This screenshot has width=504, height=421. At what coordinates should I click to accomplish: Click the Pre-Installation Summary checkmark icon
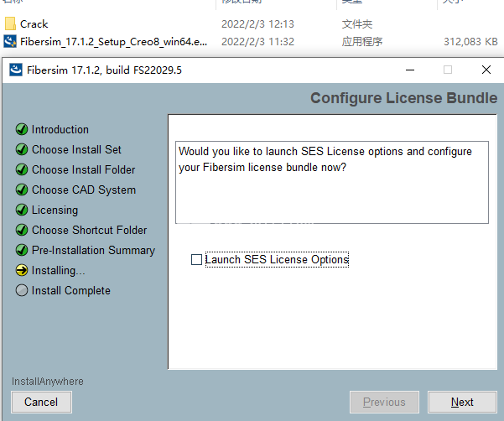(x=22, y=250)
